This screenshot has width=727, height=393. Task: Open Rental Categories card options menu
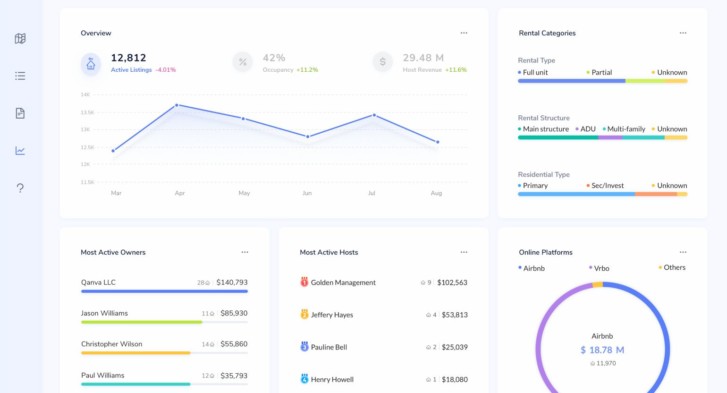tap(683, 33)
